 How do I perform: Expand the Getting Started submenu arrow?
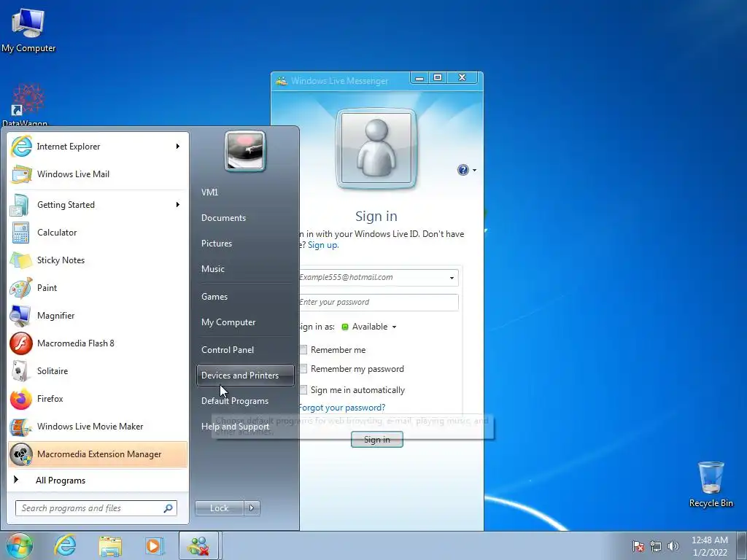178,205
